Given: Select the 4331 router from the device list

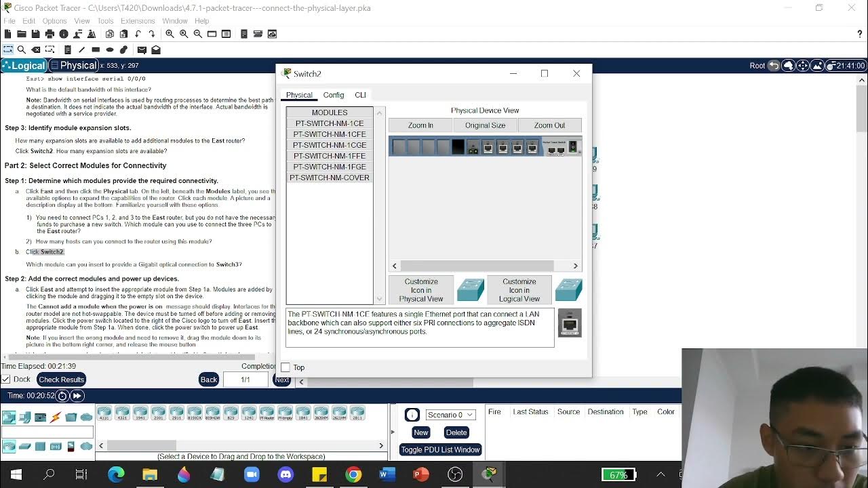Looking at the screenshot, I should click(x=104, y=413).
